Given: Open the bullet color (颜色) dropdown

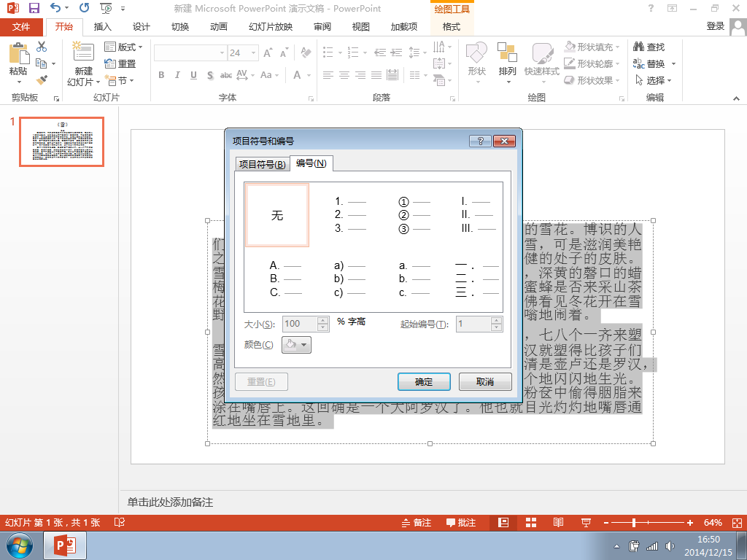Looking at the screenshot, I should click(296, 345).
